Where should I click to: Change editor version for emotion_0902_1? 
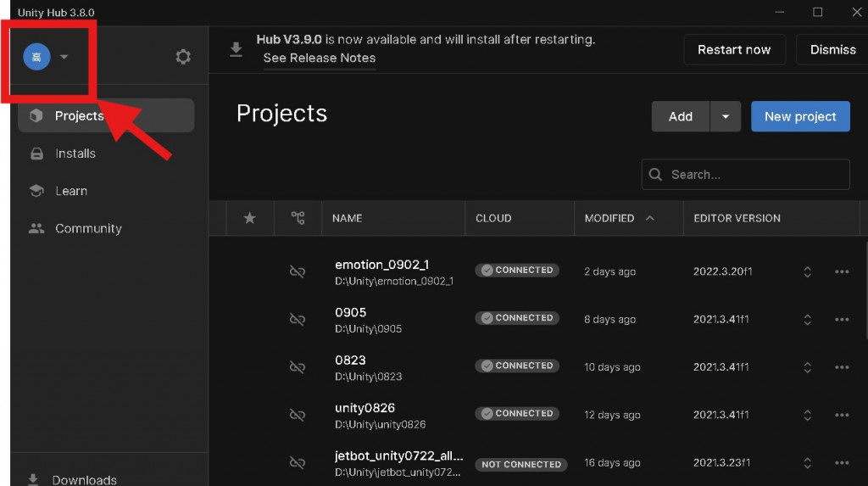(808, 271)
